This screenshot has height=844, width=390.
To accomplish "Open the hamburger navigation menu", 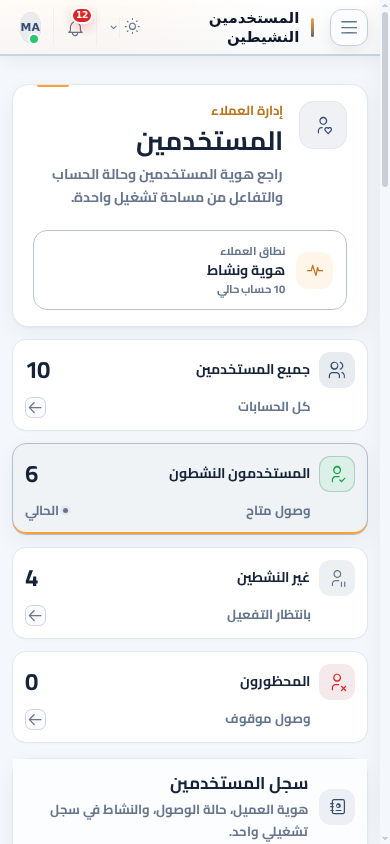I will point(349,27).
